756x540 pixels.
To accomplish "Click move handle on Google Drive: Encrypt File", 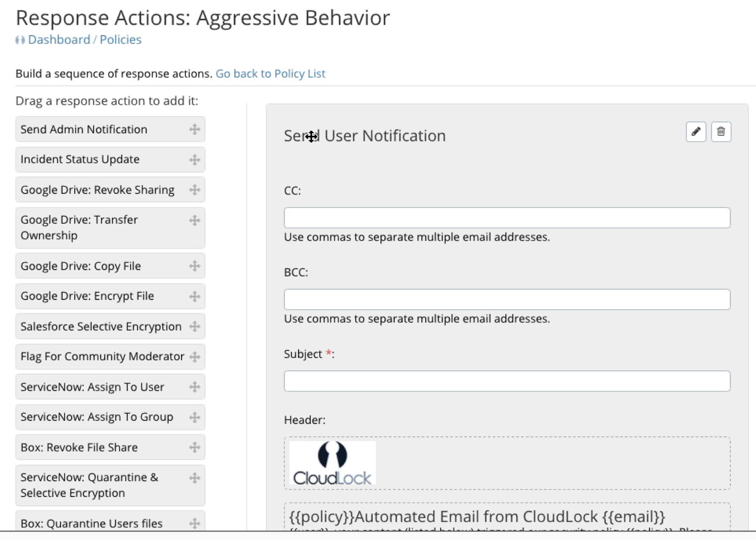I will (x=194, y=296).
